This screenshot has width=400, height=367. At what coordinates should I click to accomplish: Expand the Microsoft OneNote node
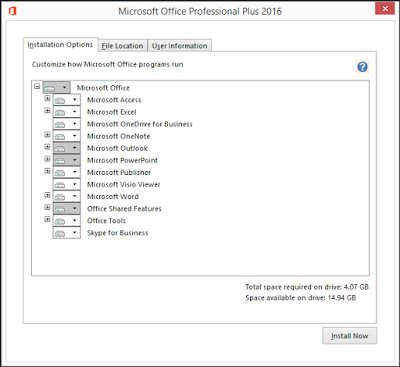(x=47, y=135)
